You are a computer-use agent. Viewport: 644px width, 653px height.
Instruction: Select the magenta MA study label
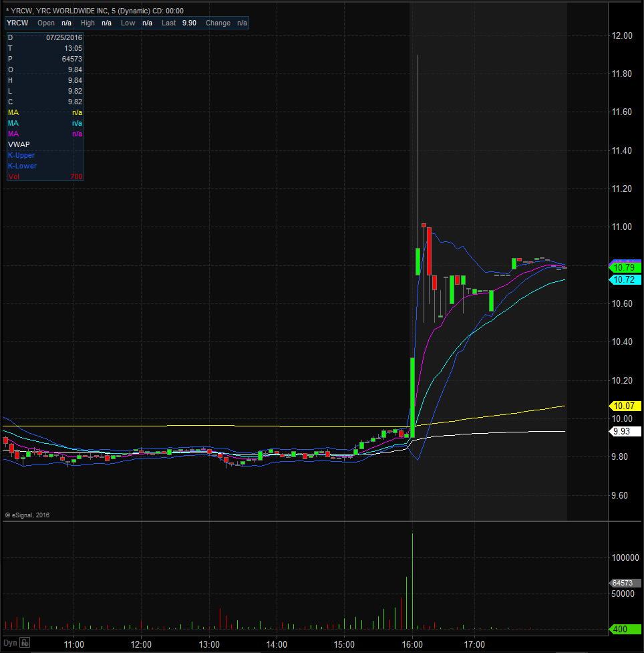(13, 134)
